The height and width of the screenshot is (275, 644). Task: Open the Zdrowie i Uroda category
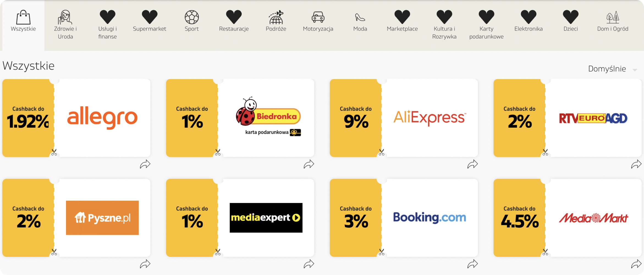click(65, 25)
